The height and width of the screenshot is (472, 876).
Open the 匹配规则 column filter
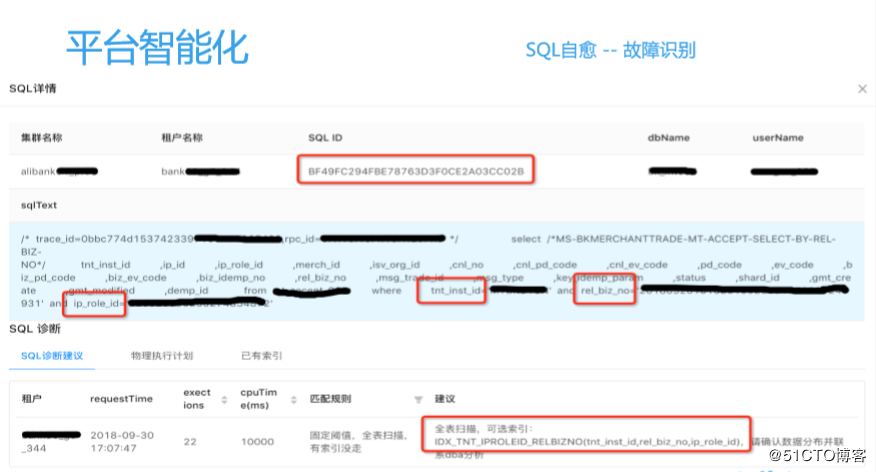418,399
